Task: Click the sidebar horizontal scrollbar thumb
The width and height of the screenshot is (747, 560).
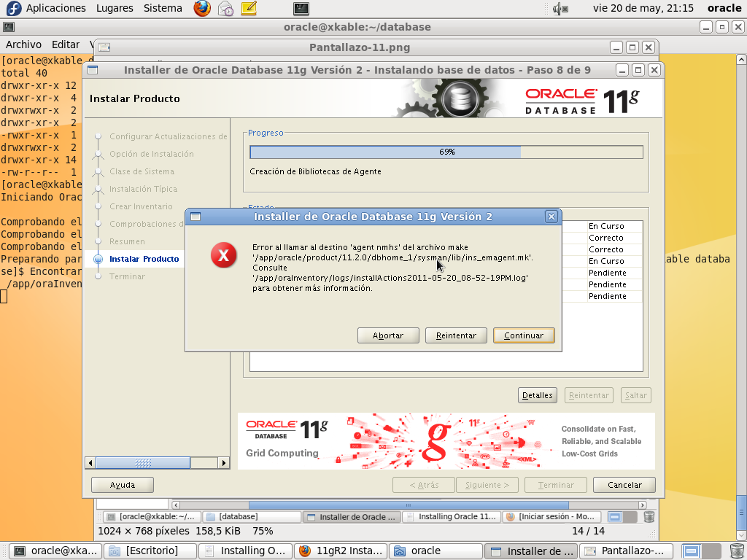Action: pyautogui.click(x=143, y=462)
